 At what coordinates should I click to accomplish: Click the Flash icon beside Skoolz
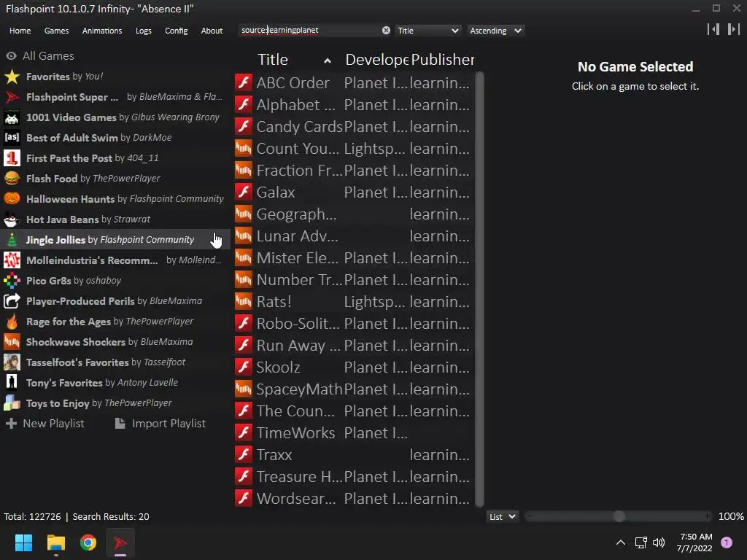click(244, 367)
